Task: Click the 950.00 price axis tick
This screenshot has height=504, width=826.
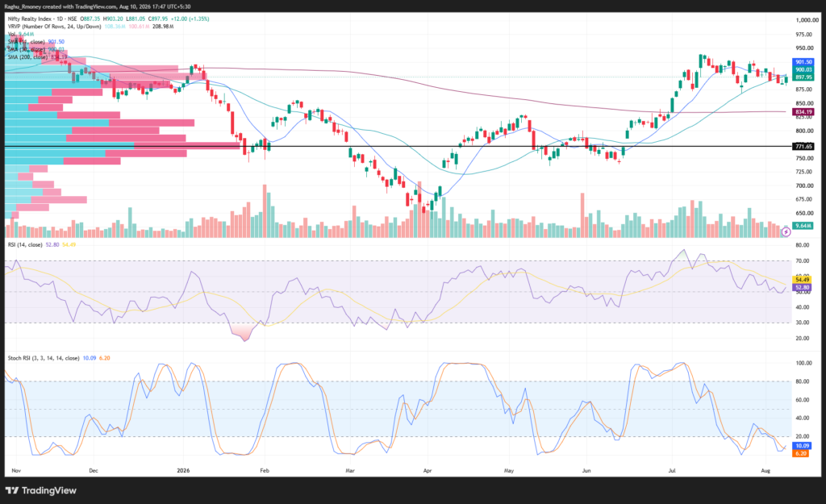Action: tap(804, 48)
